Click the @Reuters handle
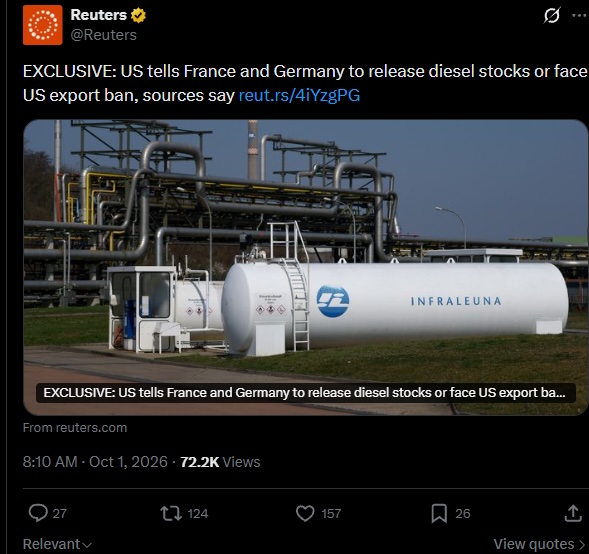 [x=103, y=35]
